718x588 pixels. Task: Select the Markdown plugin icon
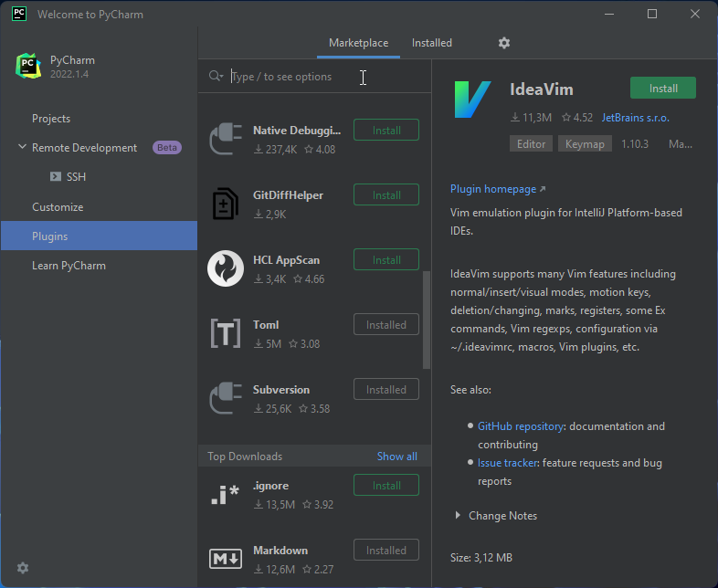[226, 559]
